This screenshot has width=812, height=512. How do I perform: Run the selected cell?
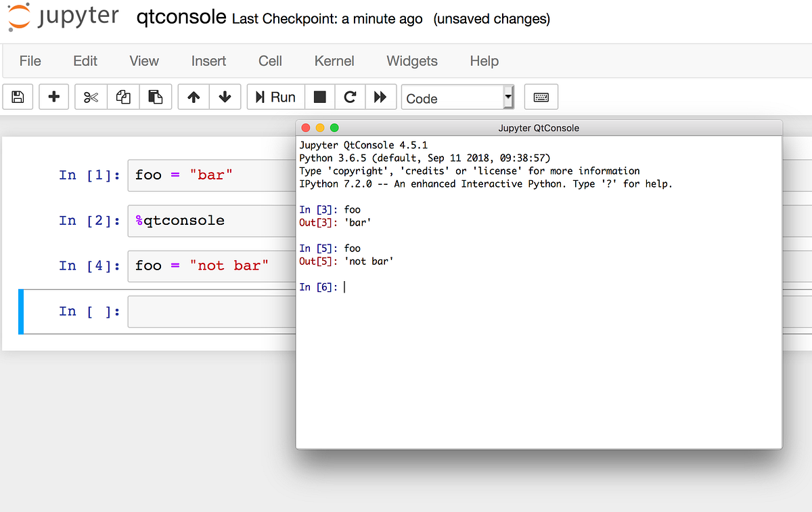point(275,97)
